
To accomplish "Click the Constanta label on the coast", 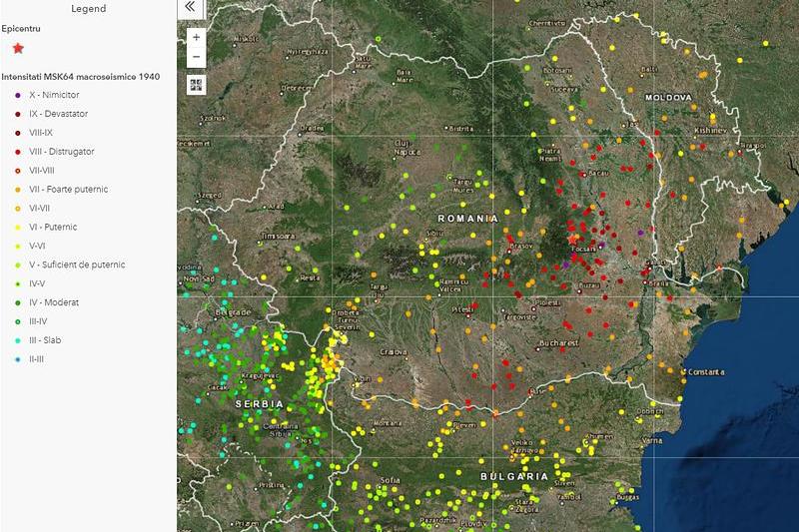I will [x=706, y=372].
